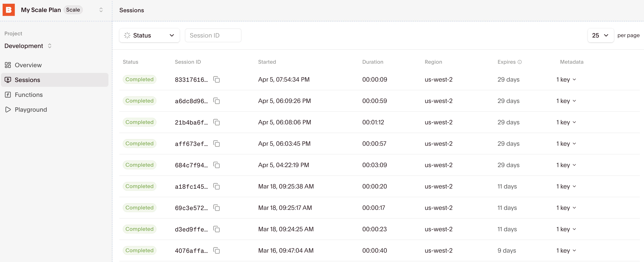Expand 1 key metadata for session aff673ef
Image resolution: width=644 pixels, height=262 pixels.
[566, 144]
